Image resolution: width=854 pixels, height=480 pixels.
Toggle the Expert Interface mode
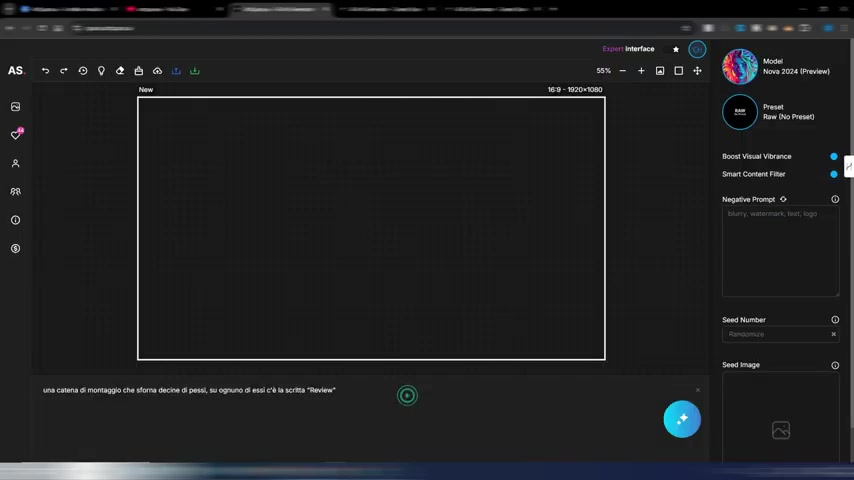click(629, 49)
